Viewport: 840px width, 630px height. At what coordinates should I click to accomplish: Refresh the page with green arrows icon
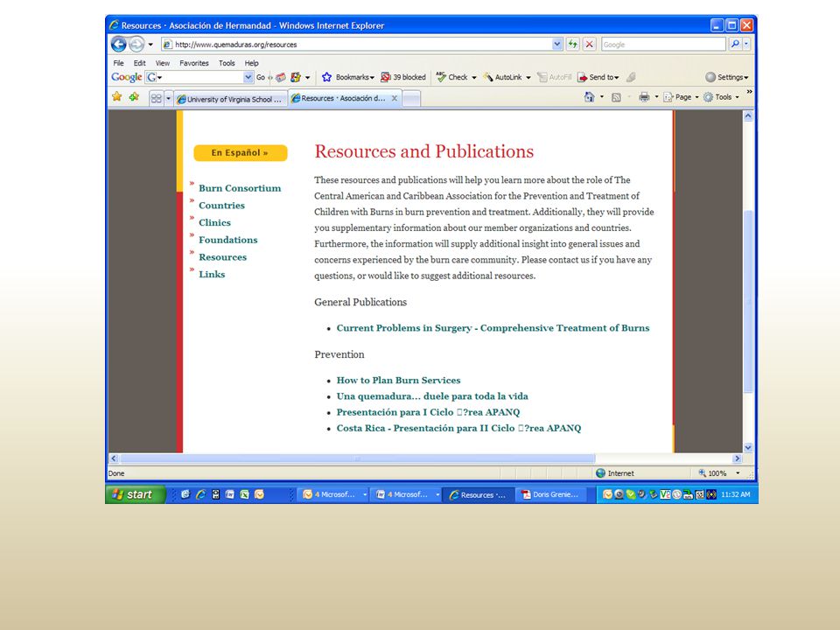[x=573, y=45]
